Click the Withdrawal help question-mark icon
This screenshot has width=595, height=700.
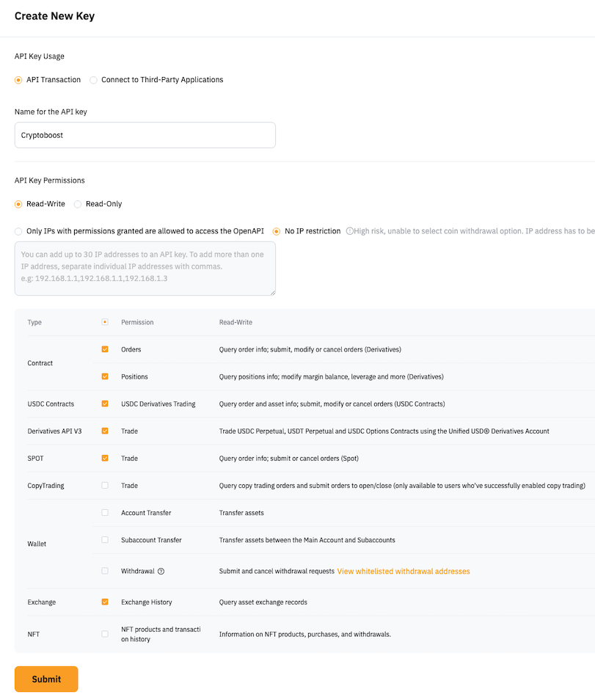(x=161, y=572)
